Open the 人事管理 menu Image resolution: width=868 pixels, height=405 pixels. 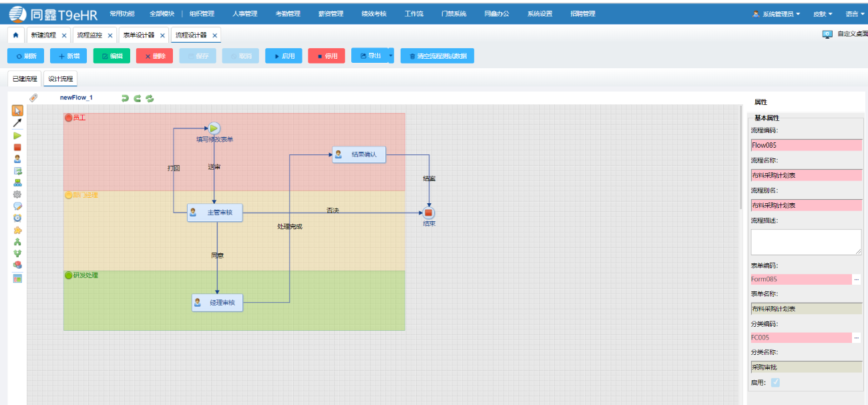coord(244,13)
